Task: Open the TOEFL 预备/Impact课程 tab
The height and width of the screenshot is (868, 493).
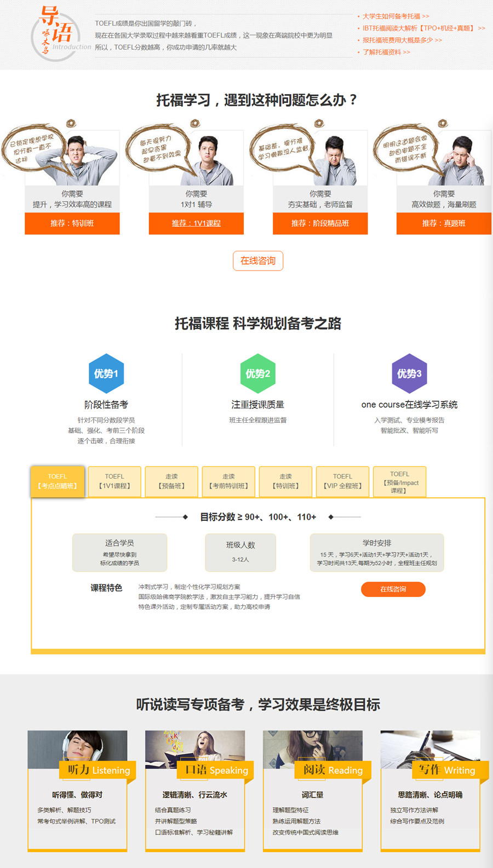Action: 399,481
